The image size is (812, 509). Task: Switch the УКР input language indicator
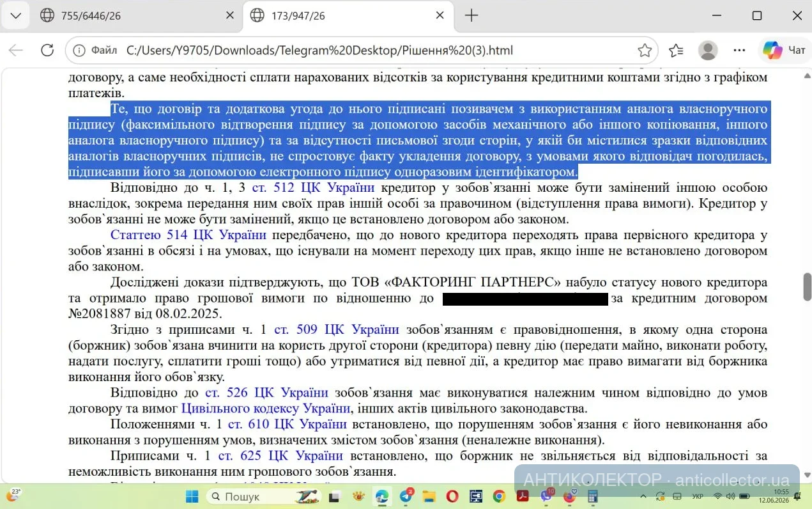[x=698, y=496]
